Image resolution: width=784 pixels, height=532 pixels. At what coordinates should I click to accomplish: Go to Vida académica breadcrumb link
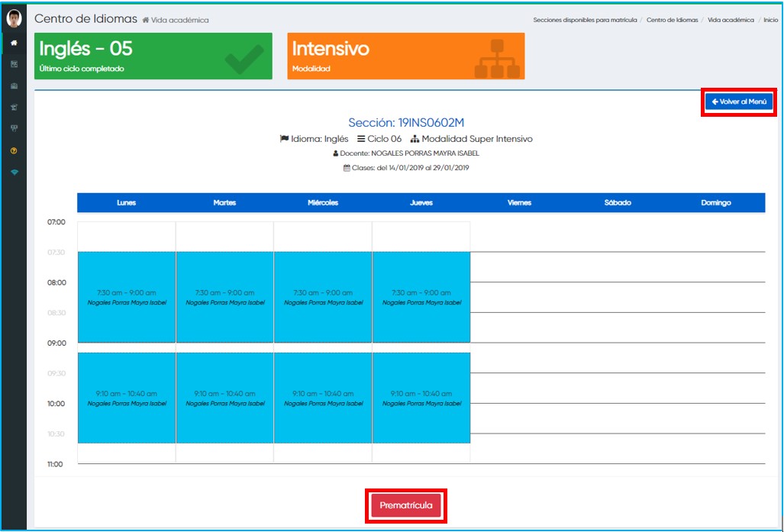pyautogui.click(x=731, y=20)
